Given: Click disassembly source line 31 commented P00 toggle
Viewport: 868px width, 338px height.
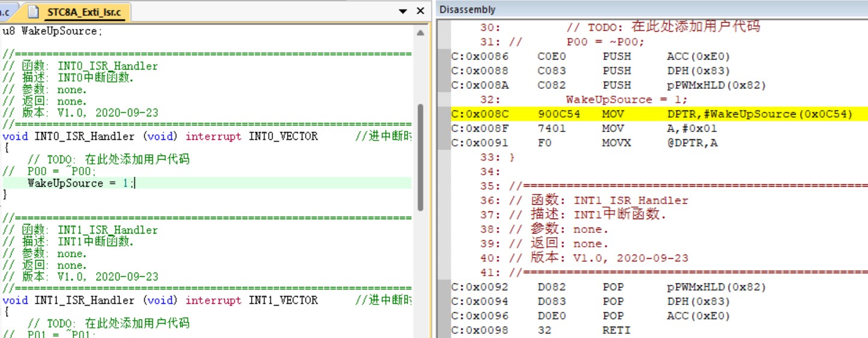Looking at the screenshot, I should click(x=562, y=42).
